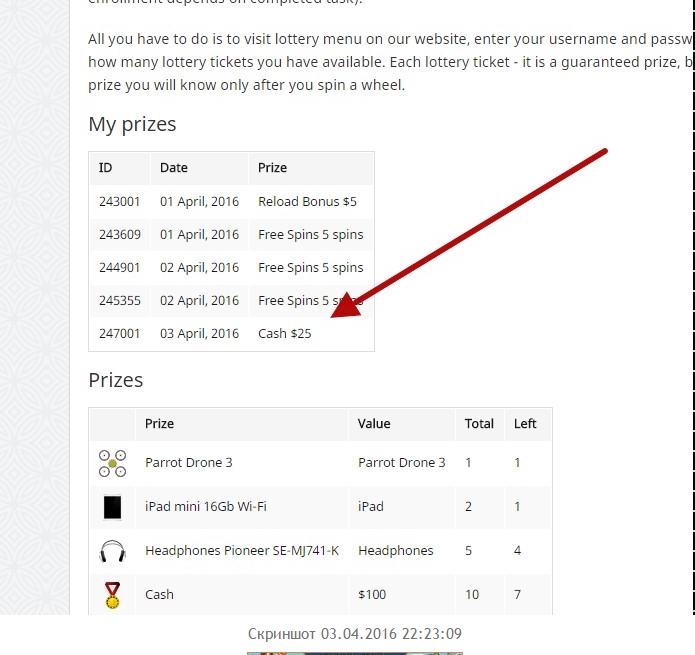This screenshot has height=655, width=695.
Task: Click the Parrot Drone 3 prize icon
Action: click(x=112, y=464)
